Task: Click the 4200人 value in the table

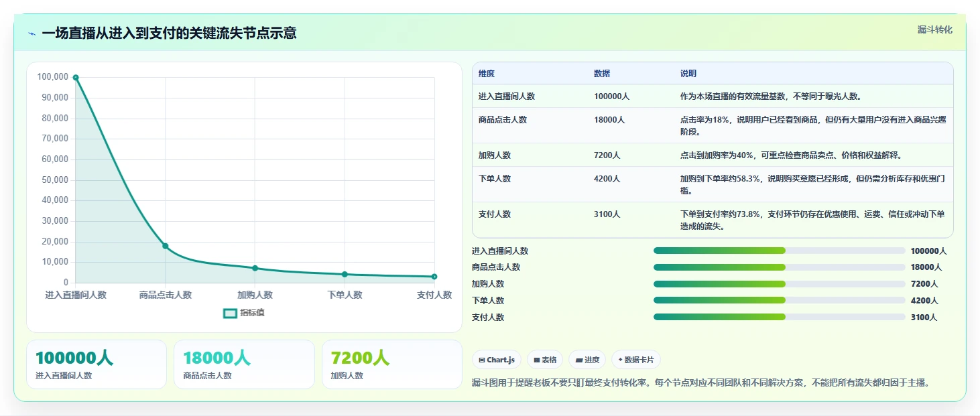Action: [x=607, y=179]
